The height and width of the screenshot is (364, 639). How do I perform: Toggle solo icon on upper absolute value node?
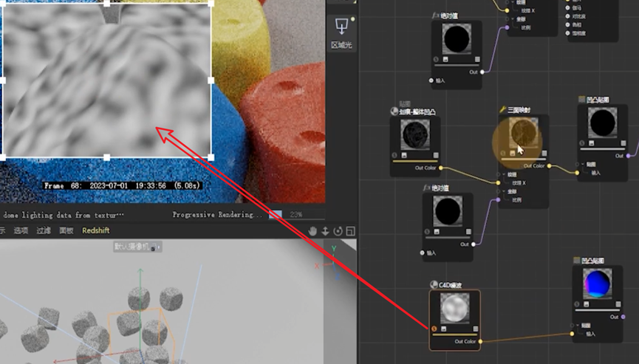(x=437, y=60)
